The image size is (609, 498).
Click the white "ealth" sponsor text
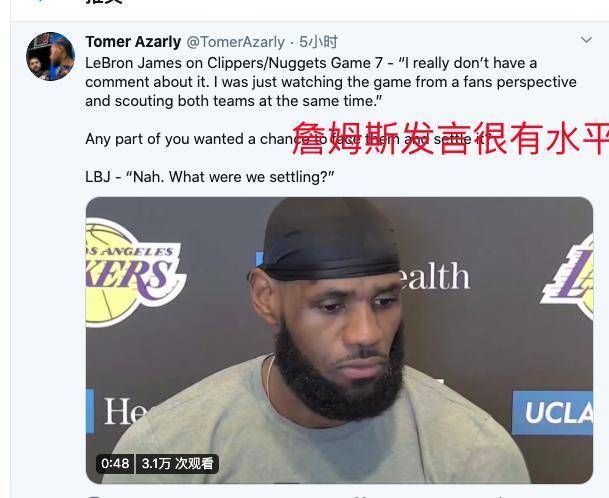pos(433,276)
